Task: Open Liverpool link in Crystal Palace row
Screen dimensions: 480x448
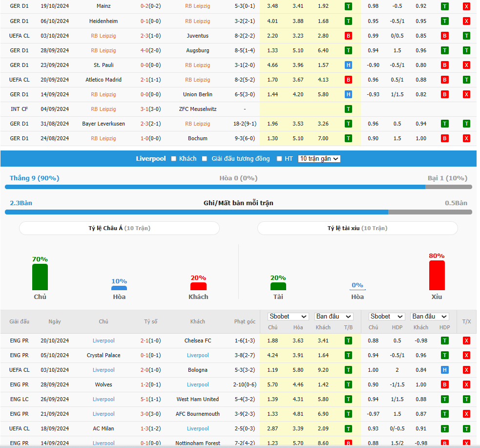Action: [x=198, y=355]
